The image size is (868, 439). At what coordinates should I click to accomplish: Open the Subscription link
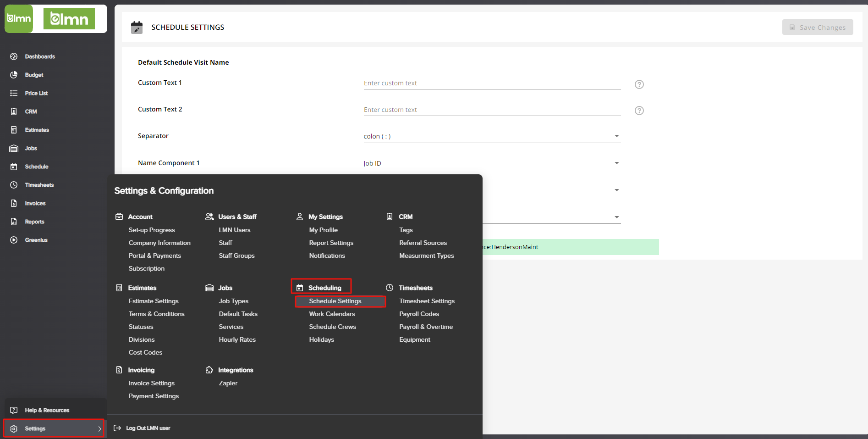pos(146,268)
